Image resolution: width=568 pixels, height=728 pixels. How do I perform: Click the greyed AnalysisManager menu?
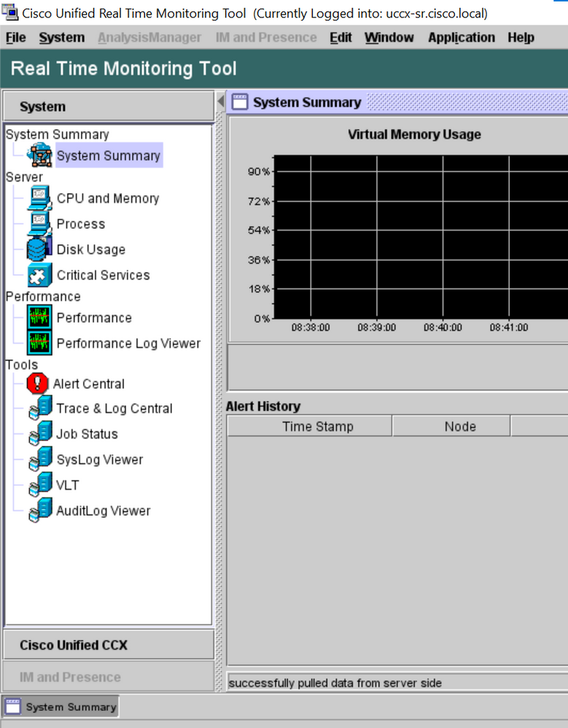tap(149, 38)
